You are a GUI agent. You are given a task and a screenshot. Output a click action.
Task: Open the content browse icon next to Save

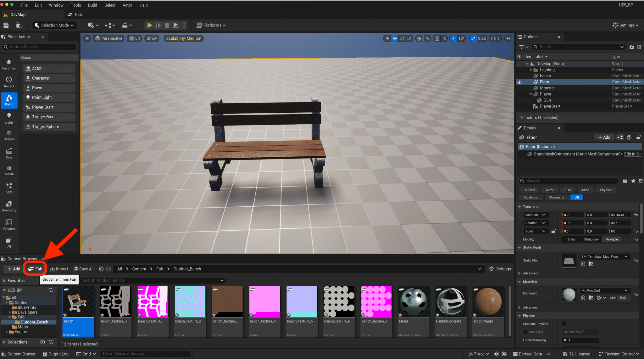click(x=19, y=25)
